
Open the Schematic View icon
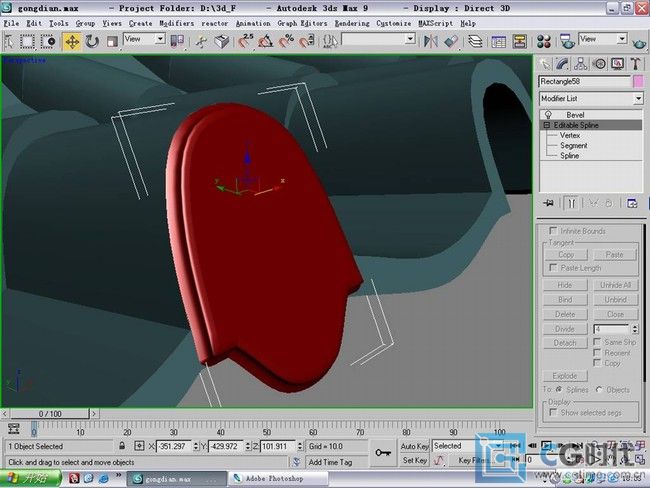[519, 41]
